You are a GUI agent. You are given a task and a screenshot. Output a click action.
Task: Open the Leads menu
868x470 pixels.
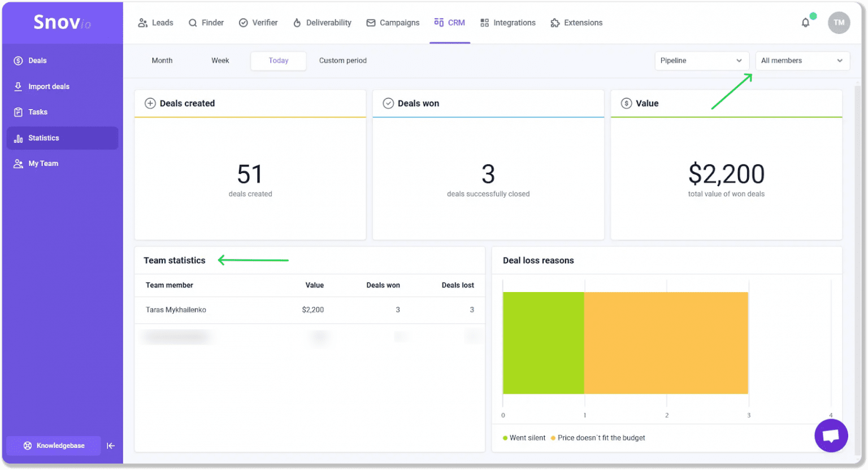tap(156, 23)
